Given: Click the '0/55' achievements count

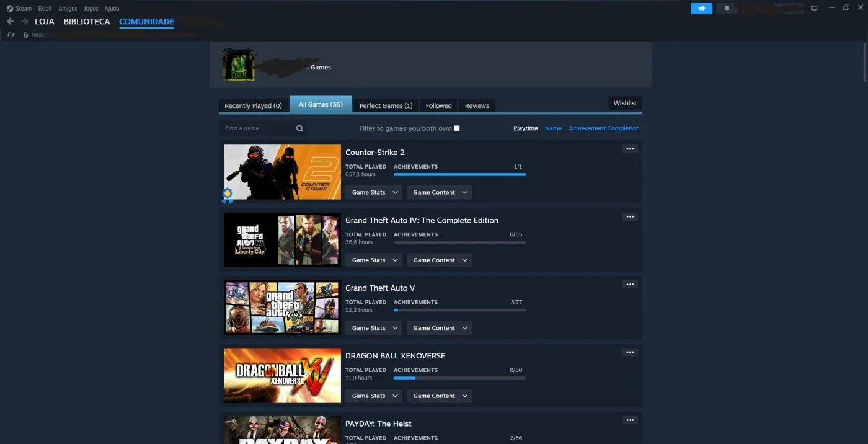Looking at the screenshot, I should 516,234.
